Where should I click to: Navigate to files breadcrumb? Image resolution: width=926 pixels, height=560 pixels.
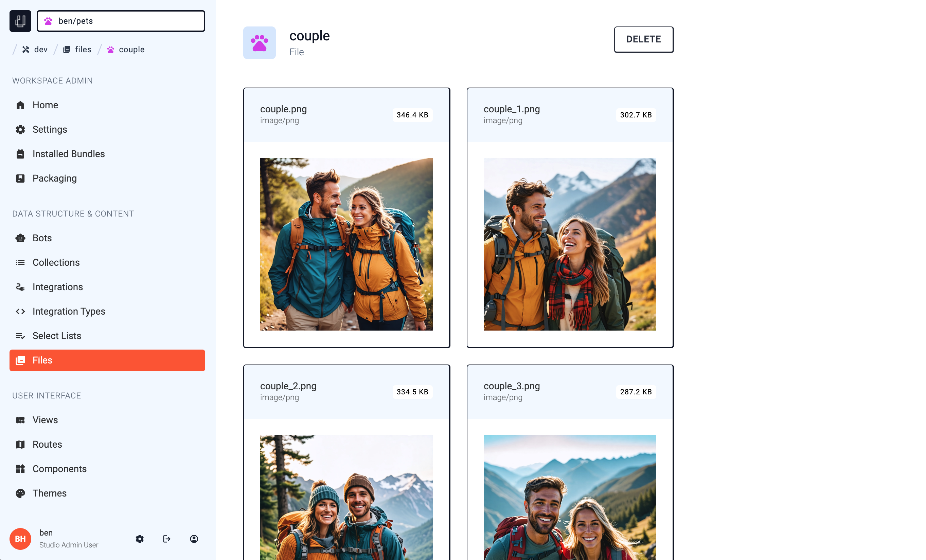coord(83,50)
